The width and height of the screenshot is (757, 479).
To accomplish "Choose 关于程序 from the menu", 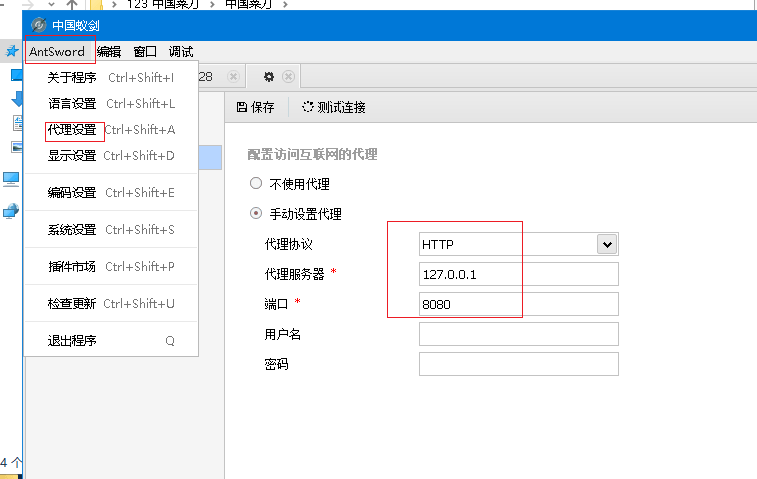I will coord(111,77).
